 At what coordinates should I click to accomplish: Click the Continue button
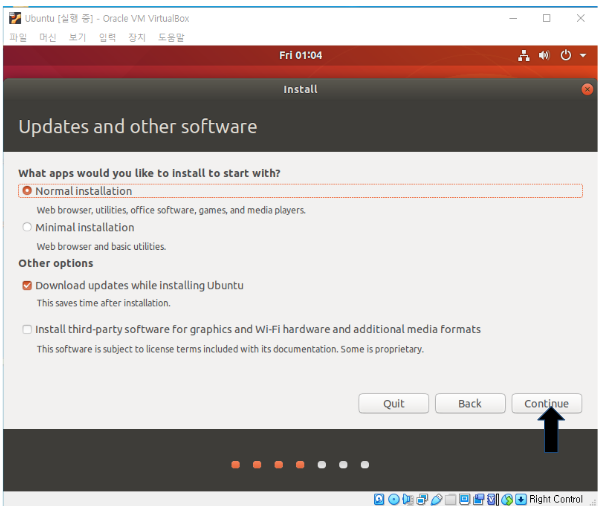(546, 404)
